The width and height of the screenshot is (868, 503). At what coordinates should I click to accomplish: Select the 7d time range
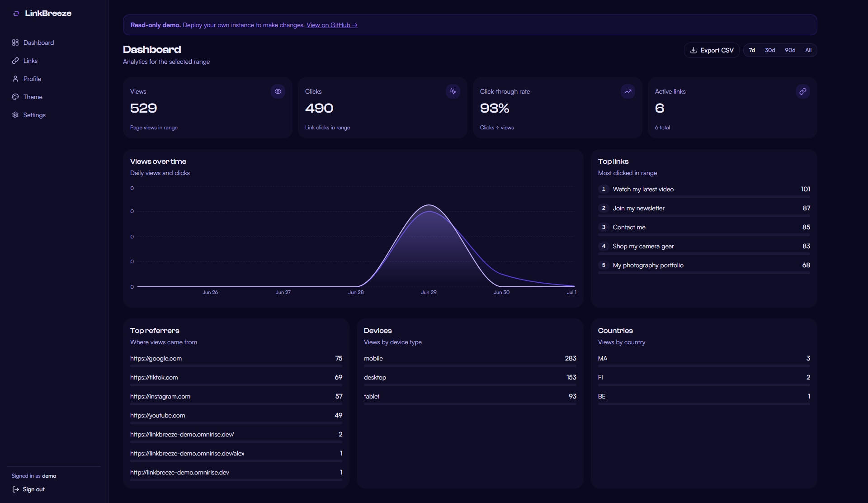pyautogui.click(x=752, y=50)
